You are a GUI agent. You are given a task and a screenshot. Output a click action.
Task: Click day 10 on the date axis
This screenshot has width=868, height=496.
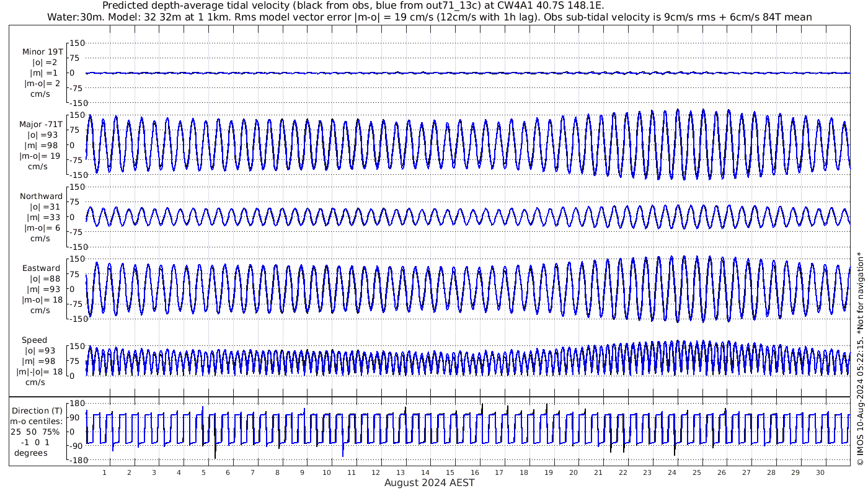327,472
